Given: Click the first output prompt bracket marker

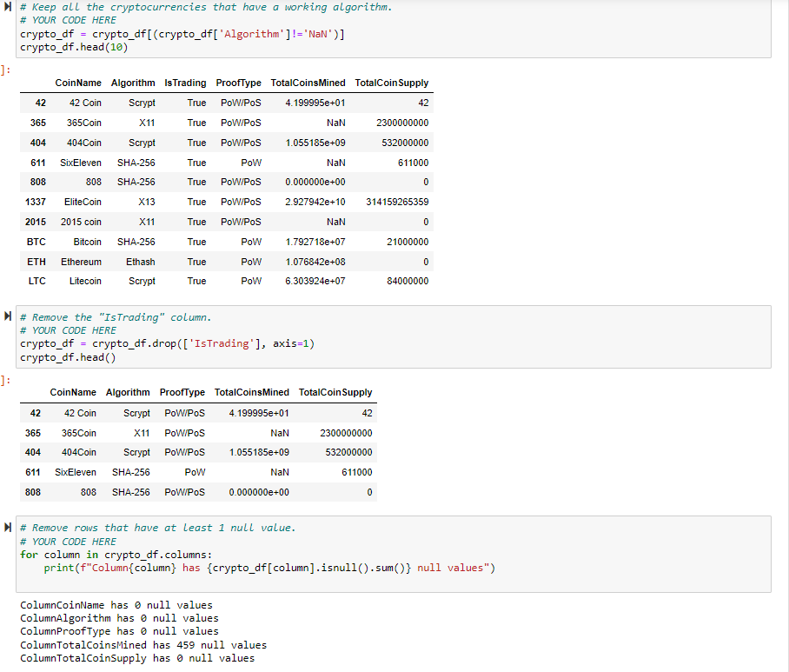Looking at the screenshot, I should 5,70.
